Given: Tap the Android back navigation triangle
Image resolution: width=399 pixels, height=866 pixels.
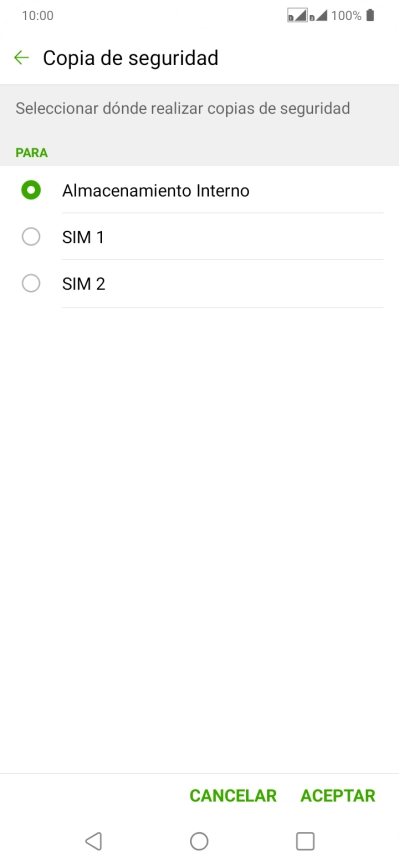Looking at the screenshot, I should [x=93, y=841].
